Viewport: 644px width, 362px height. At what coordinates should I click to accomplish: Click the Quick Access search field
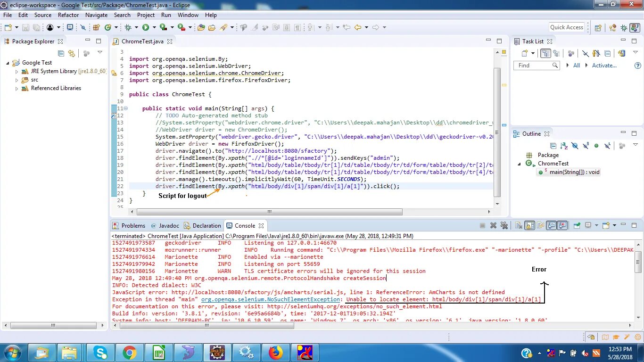[567, 27]
